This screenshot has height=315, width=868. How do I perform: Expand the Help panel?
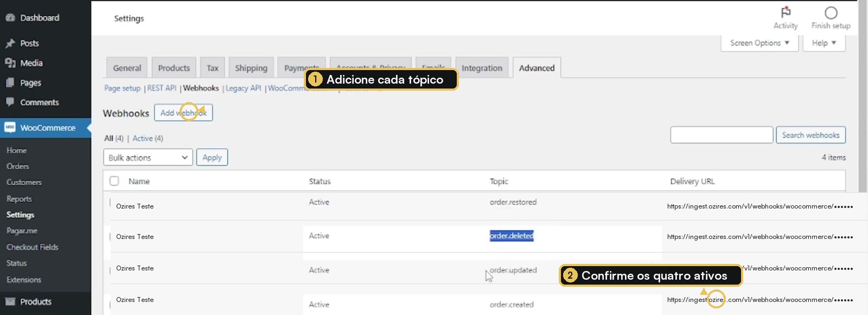824,43
